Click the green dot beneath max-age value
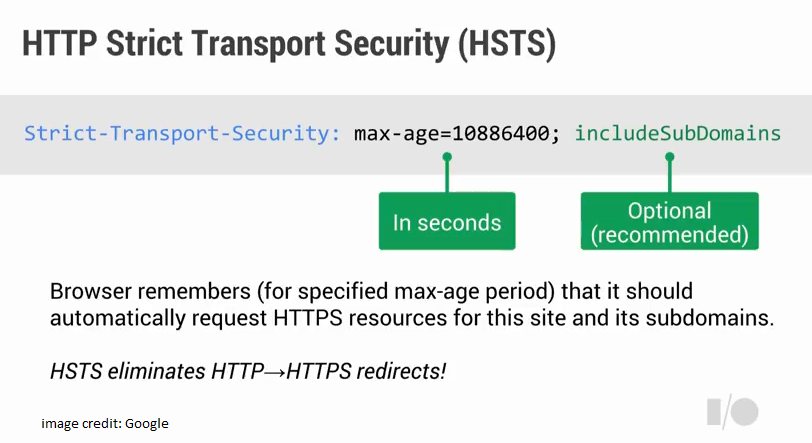The width and height of the screenshot is (812, 443). (447, 157)
